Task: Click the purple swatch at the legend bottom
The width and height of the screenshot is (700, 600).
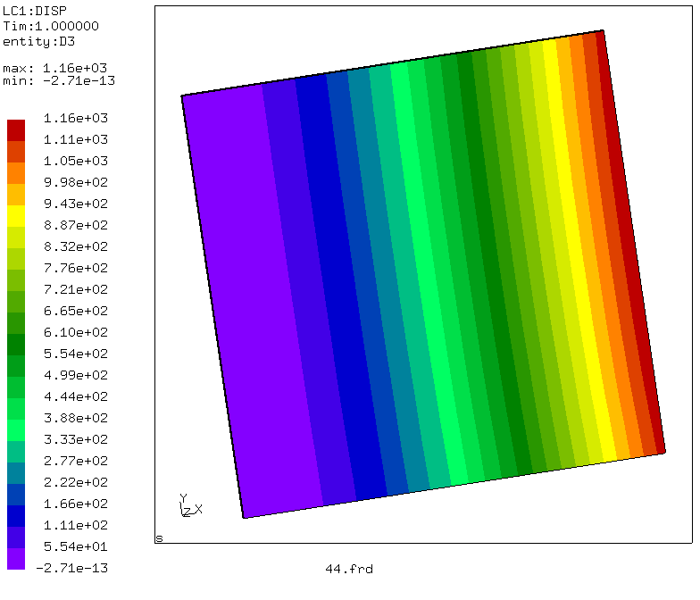Action: pos(16,559)
